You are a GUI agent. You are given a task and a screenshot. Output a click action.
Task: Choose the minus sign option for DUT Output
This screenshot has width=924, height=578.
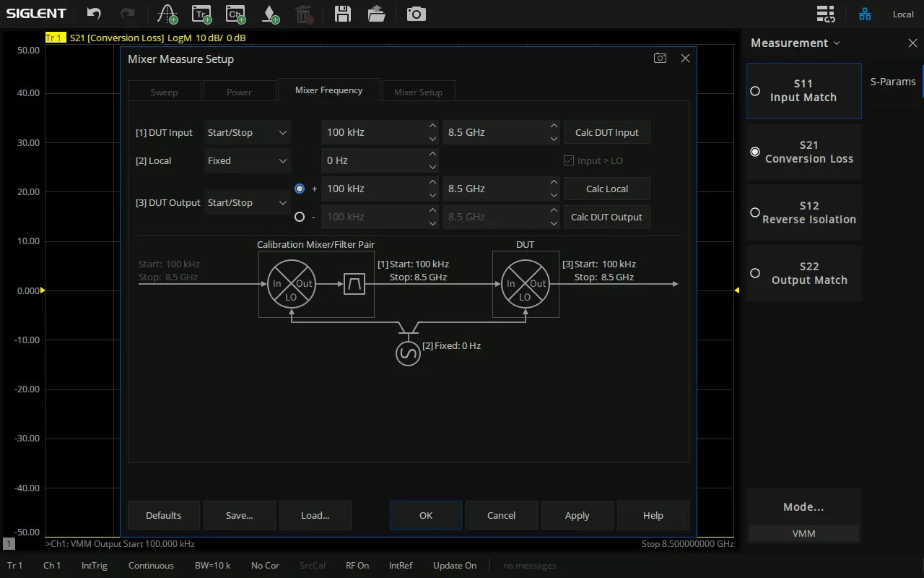(300, 216)
